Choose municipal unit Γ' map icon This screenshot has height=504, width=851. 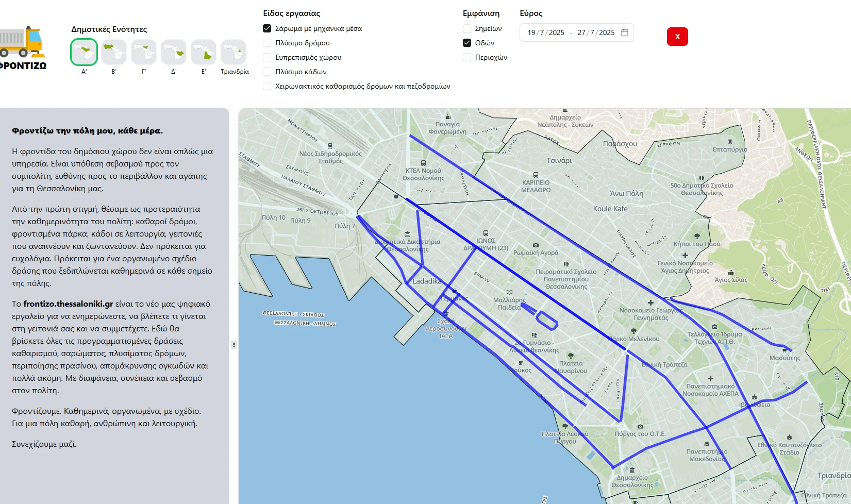click(144, 52)
